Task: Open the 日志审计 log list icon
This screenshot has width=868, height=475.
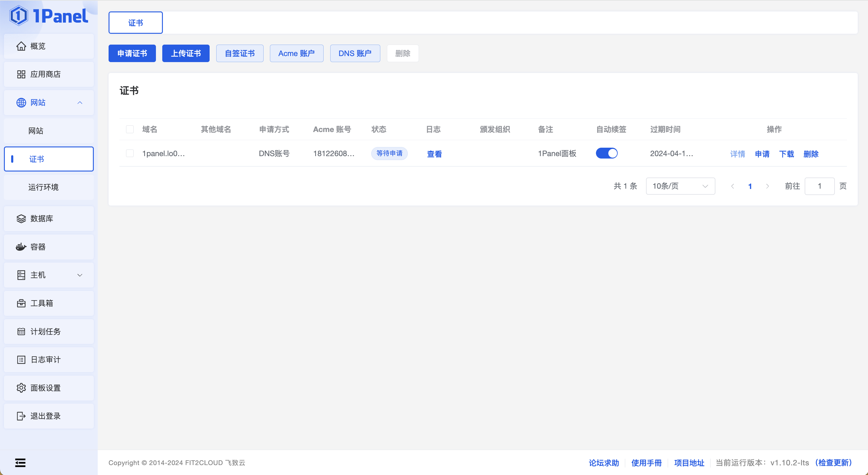Action: click(21, 360)
